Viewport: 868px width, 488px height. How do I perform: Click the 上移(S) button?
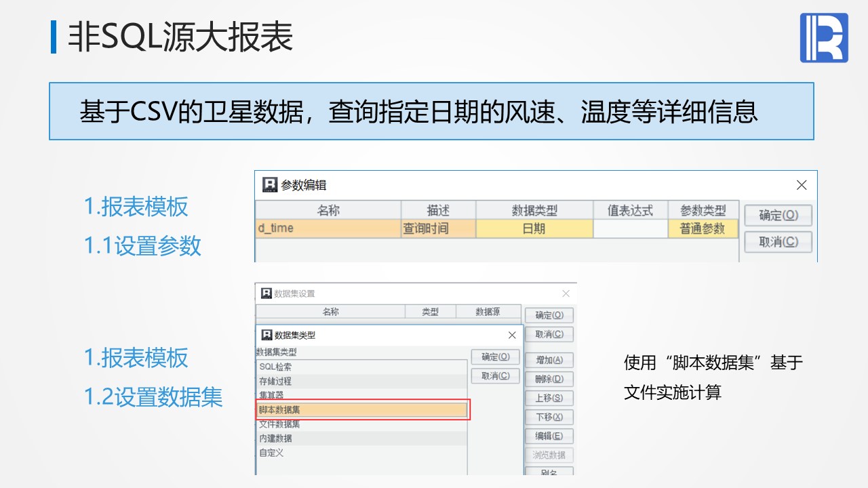pyautogui.click(x=549, y=398)
